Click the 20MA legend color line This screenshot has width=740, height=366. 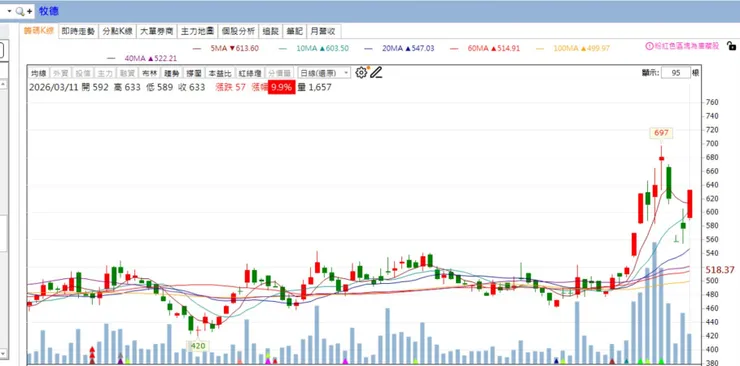pos(369,49)
